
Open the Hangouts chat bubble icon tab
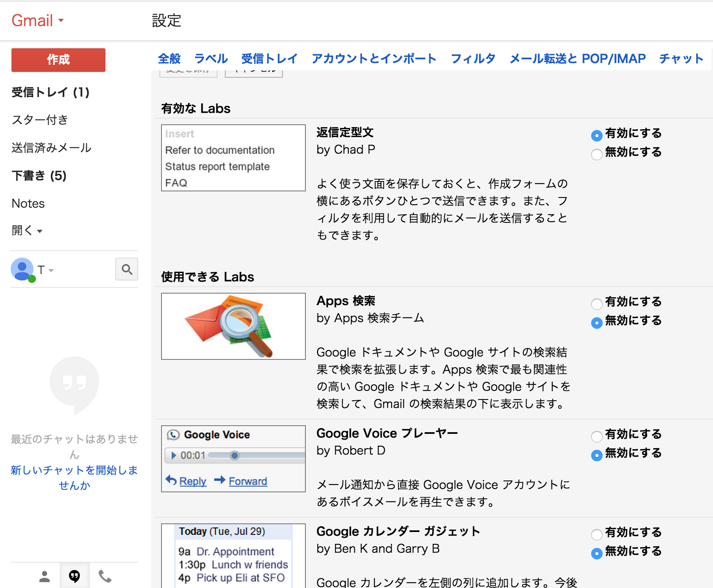click(74, 576)
